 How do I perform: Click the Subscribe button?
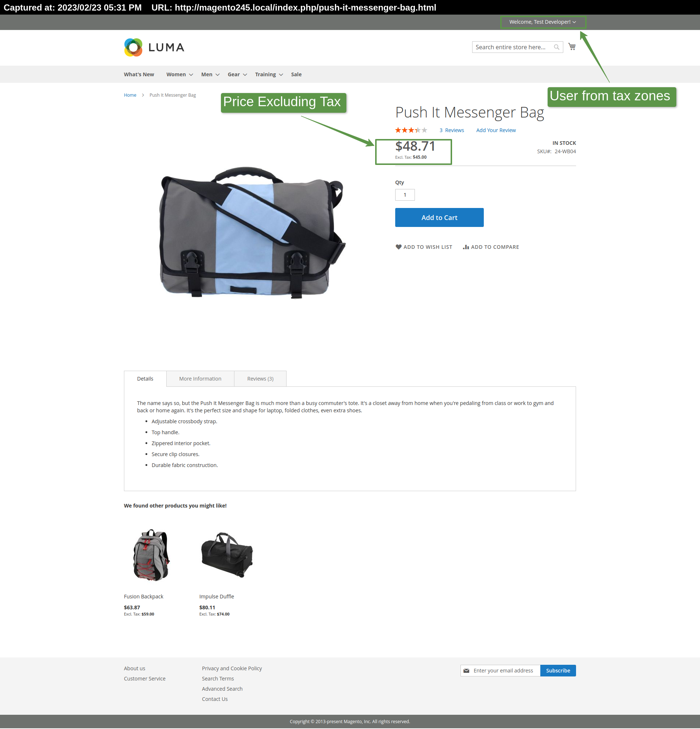[557, 671]
